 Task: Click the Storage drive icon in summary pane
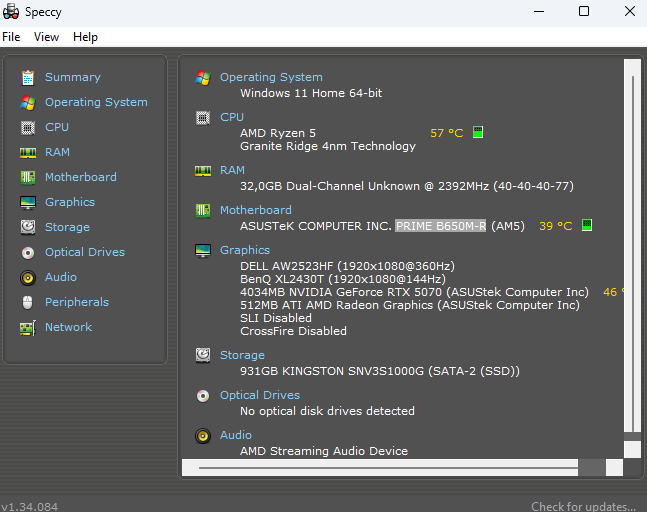(x=203, y=355)
